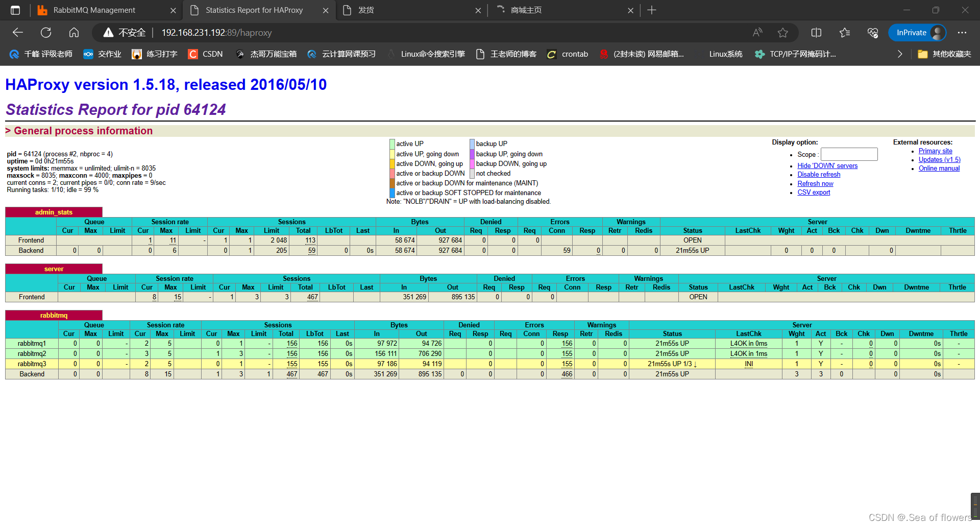Image resolution: width=980 pixels, height=526 pixels.
Task: Open the tab actions menu icon
Action: [x=15, y=10]
